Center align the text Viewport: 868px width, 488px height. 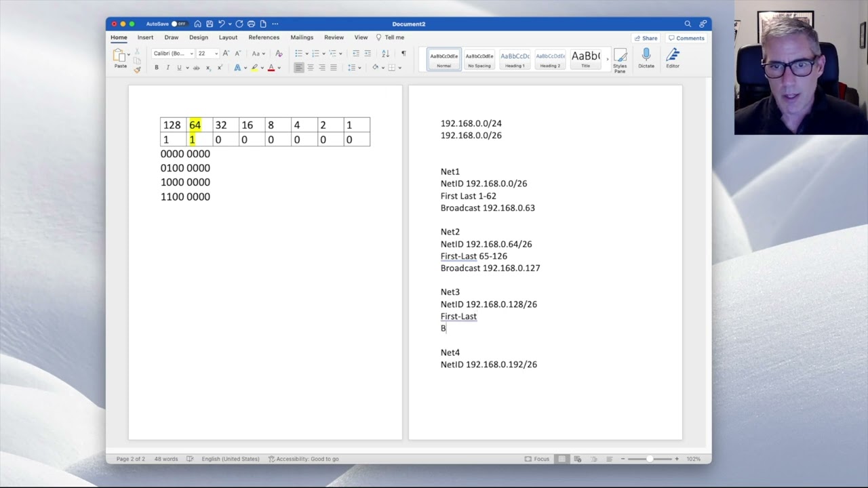coord(310,68)
